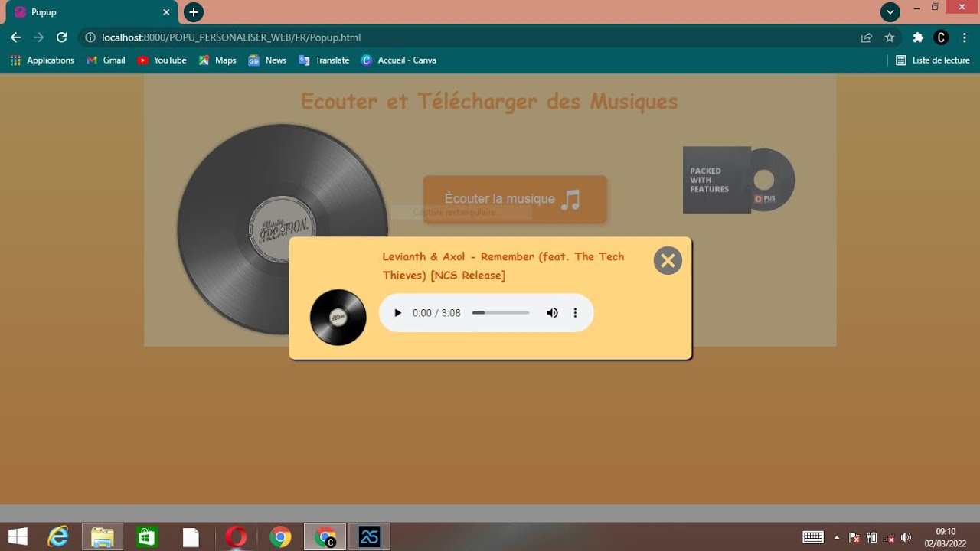Show hidden system tray icons
This screenshot has height=551, width=980.
836,537
